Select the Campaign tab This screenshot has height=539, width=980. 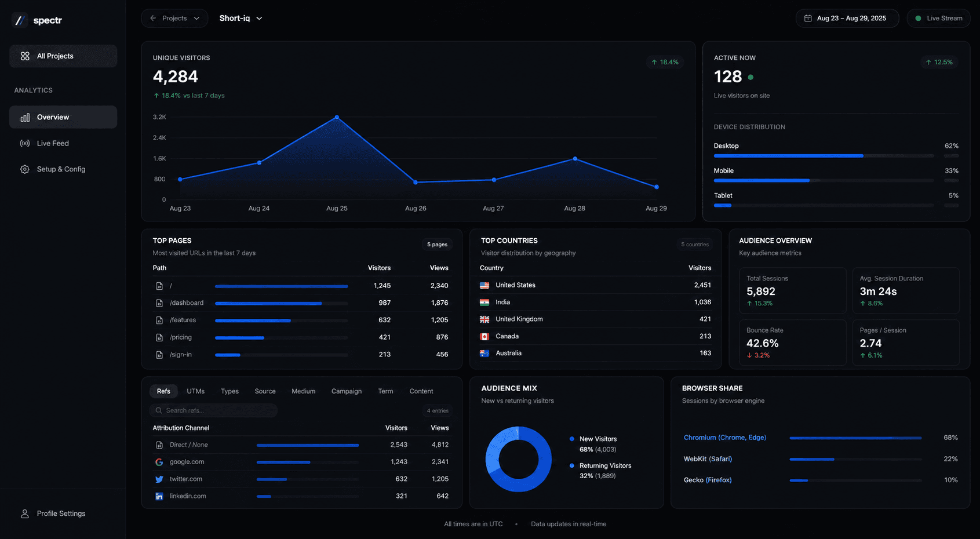347,391
